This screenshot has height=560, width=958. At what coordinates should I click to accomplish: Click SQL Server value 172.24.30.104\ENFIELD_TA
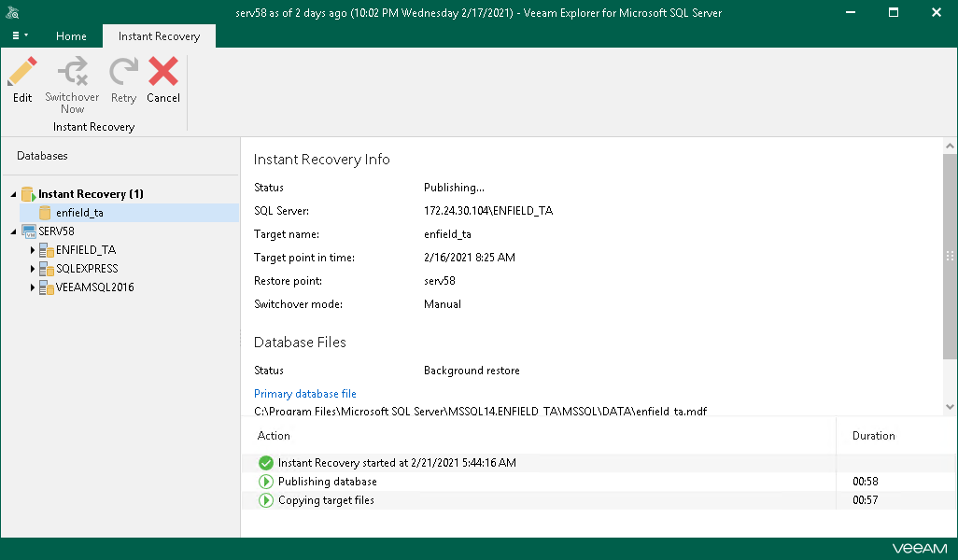click(488, 211)
